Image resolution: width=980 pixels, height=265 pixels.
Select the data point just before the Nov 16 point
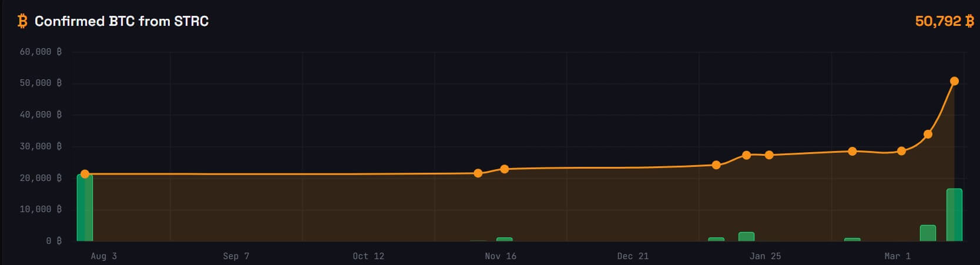pyautogui.click(x=478, y=173)
